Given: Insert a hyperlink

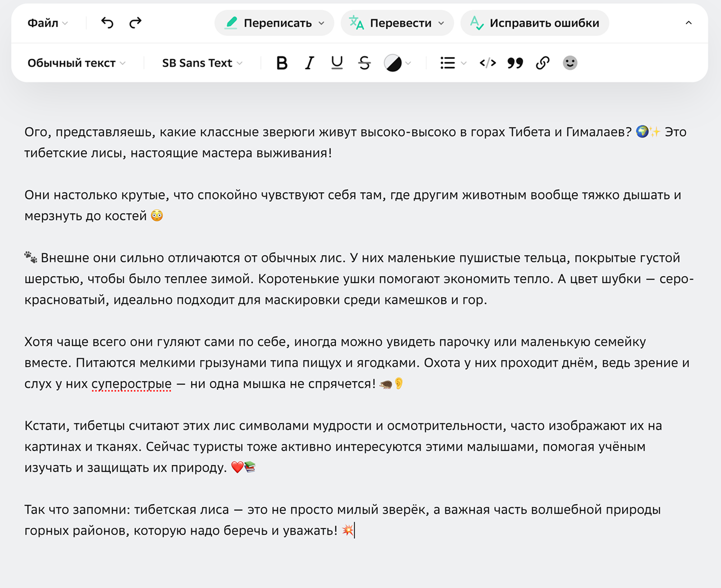Looking at the screenshot, I should (x=542, y=62).
